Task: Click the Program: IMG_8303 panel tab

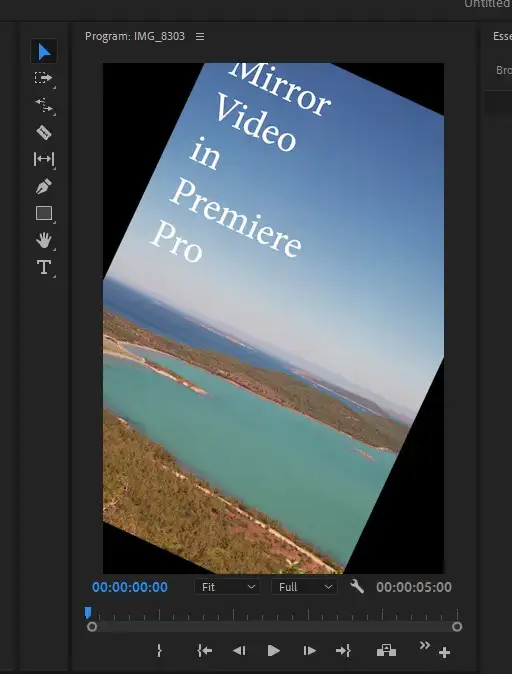Action: (135, 36)
